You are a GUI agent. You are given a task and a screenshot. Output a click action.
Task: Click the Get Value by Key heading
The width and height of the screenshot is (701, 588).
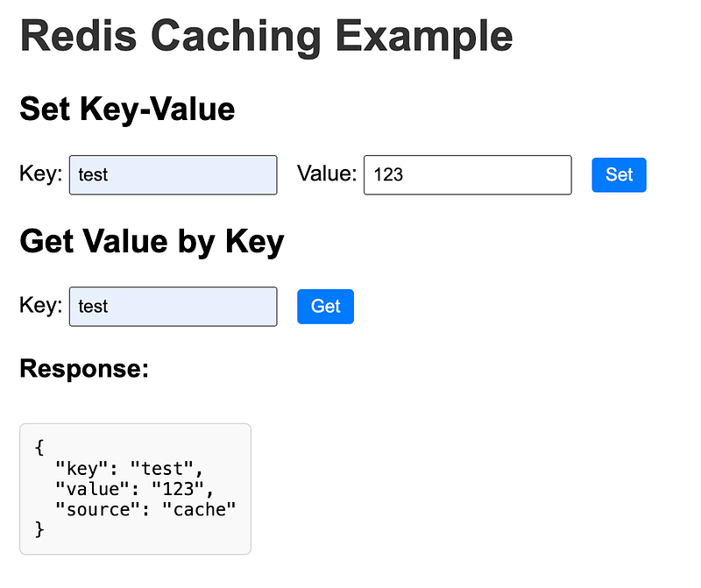(152, 242)
